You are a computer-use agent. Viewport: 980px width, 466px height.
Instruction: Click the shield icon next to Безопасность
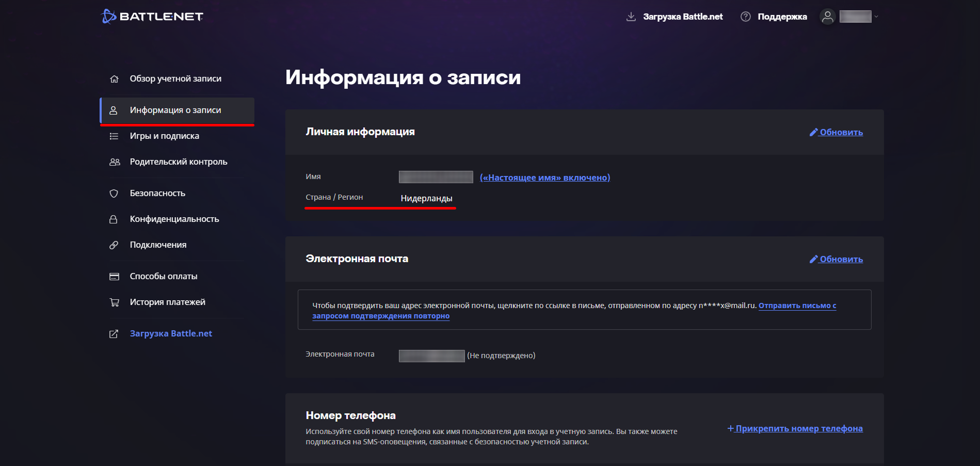(114, 194)
